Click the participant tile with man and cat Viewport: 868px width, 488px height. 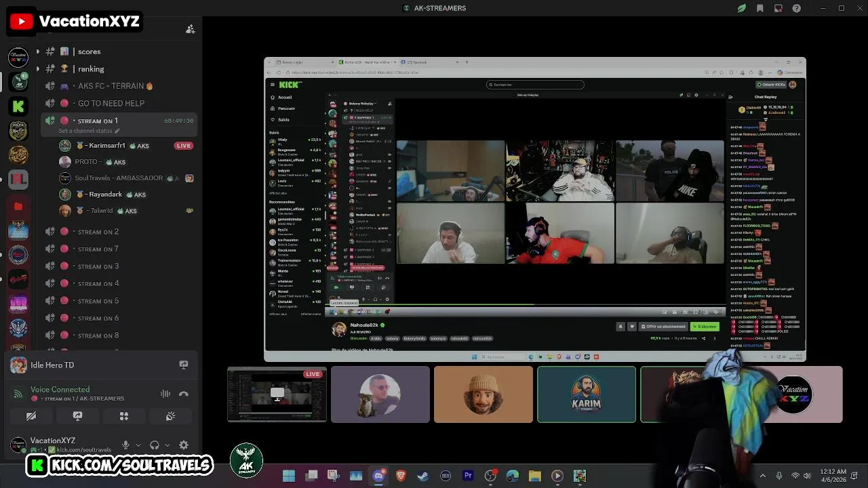(x=380, y=394)
